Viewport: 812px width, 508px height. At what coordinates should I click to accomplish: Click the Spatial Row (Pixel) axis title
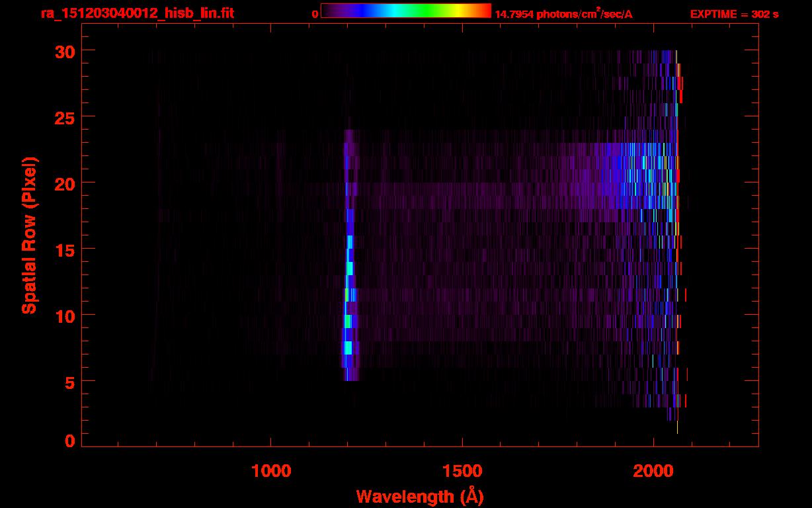(30, 235)
